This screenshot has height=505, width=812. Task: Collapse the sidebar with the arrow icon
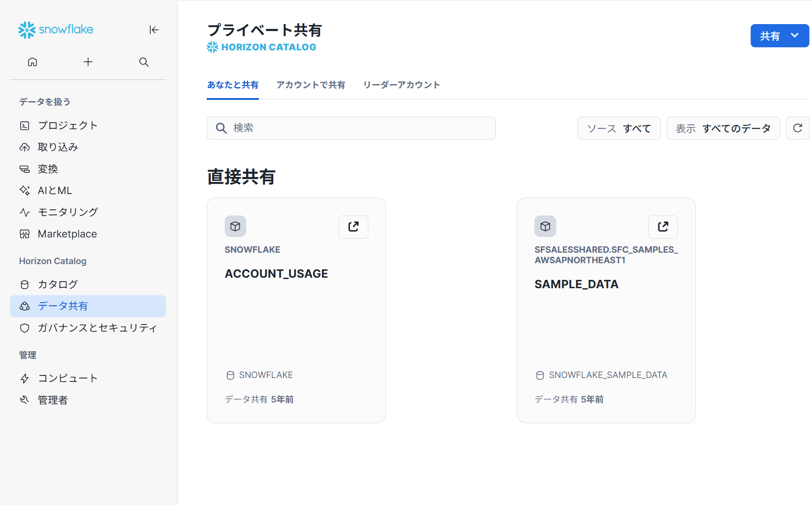click(x=154, y=30)
